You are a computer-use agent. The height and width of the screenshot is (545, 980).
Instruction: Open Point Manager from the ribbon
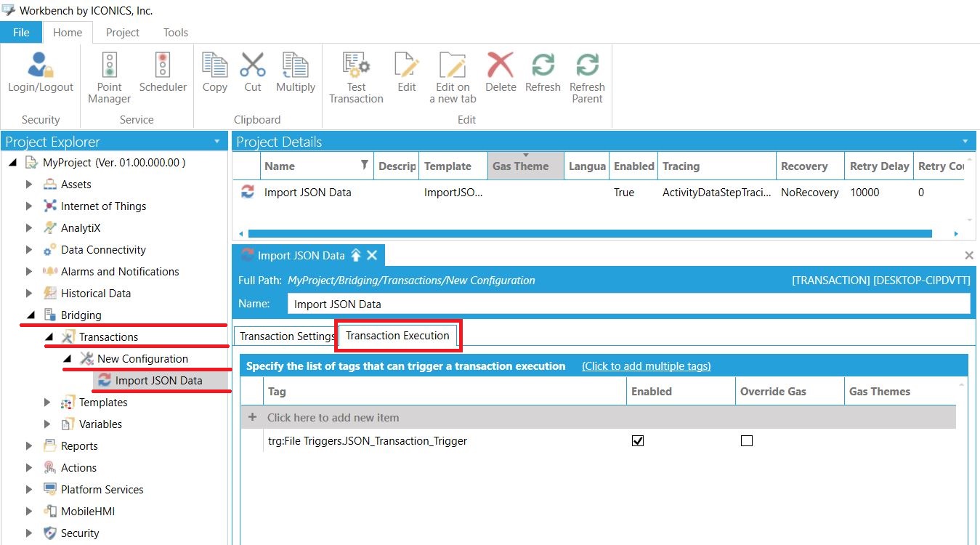tap(109, 65)
